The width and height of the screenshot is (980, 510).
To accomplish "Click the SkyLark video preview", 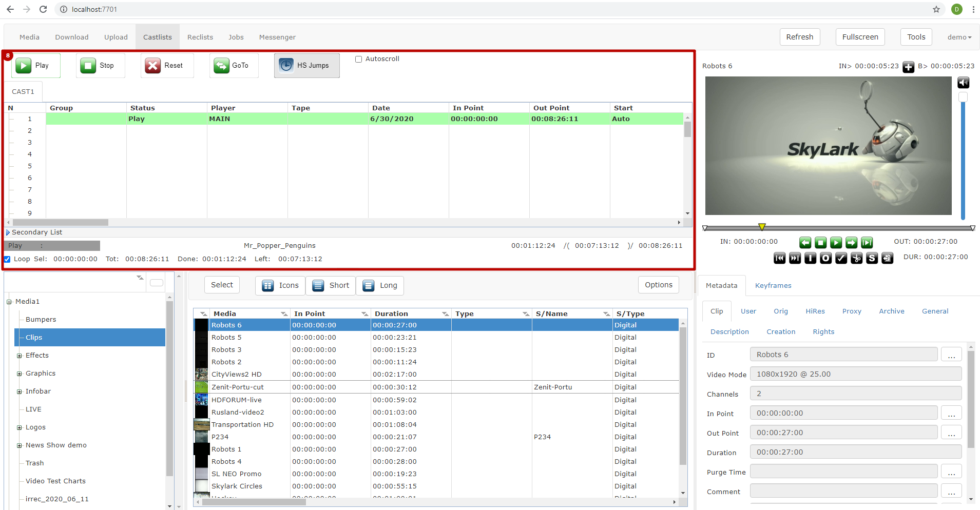I will click(829, 146).
